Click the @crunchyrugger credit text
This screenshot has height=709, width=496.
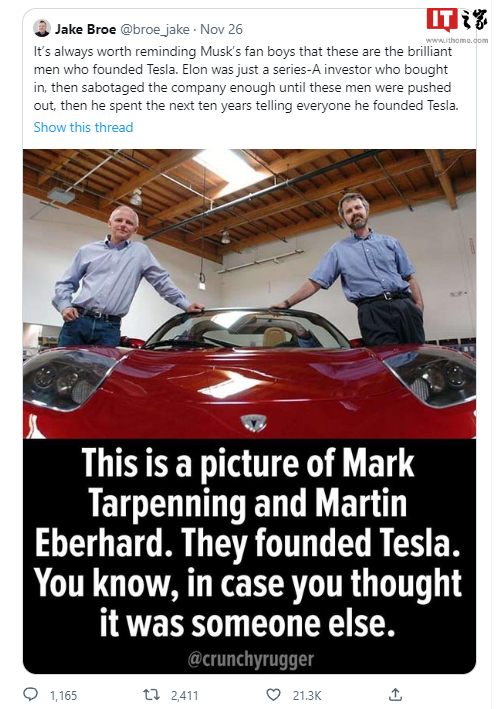250,659
